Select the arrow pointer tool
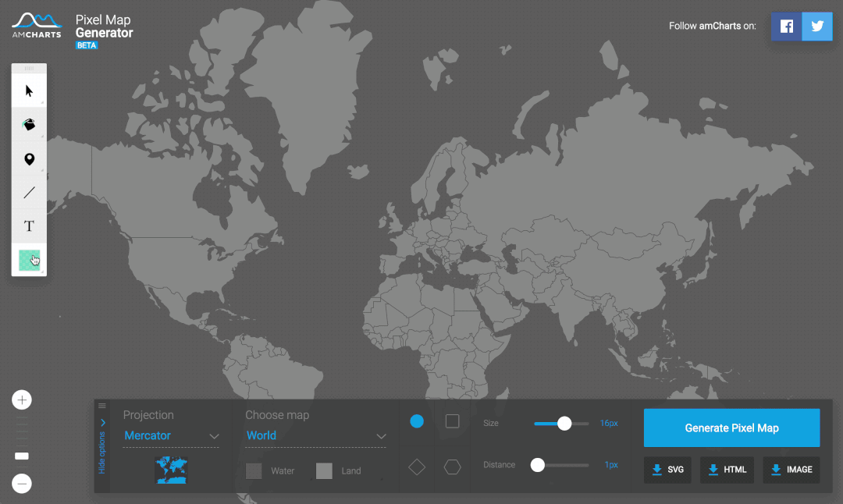The image size is (843, 504). pyautogui.click(x=29, y=91)
